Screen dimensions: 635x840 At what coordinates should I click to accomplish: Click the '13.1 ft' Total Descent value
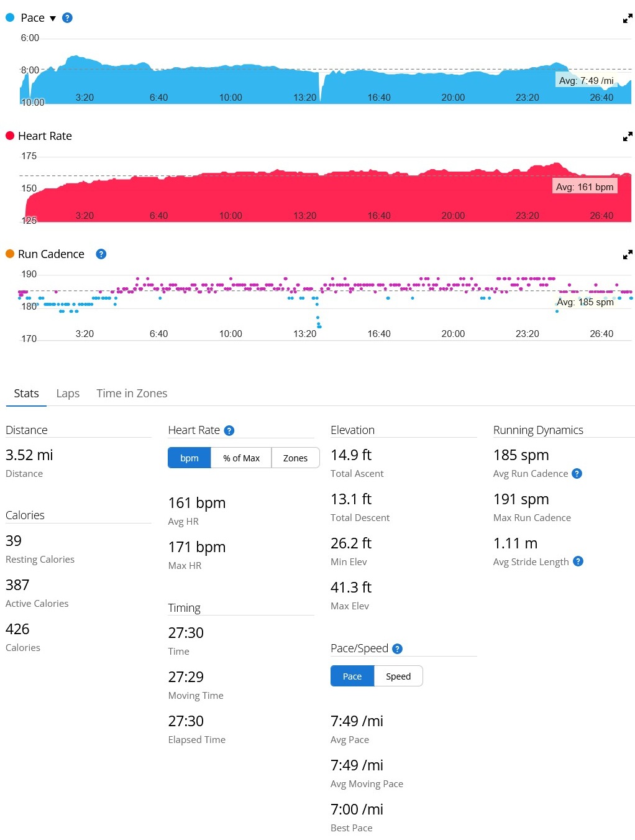pos(351,499)
